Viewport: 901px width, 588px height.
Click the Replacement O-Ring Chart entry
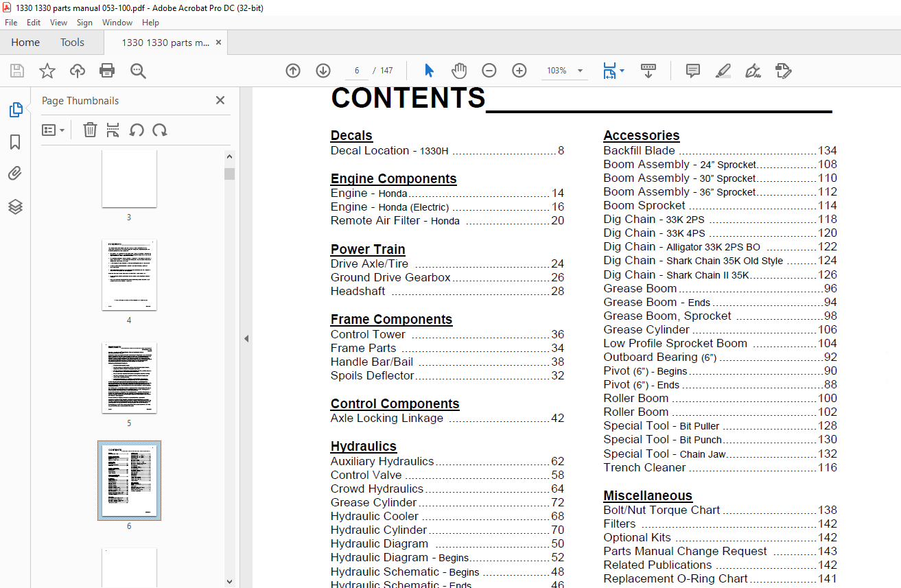click(721, 579)
